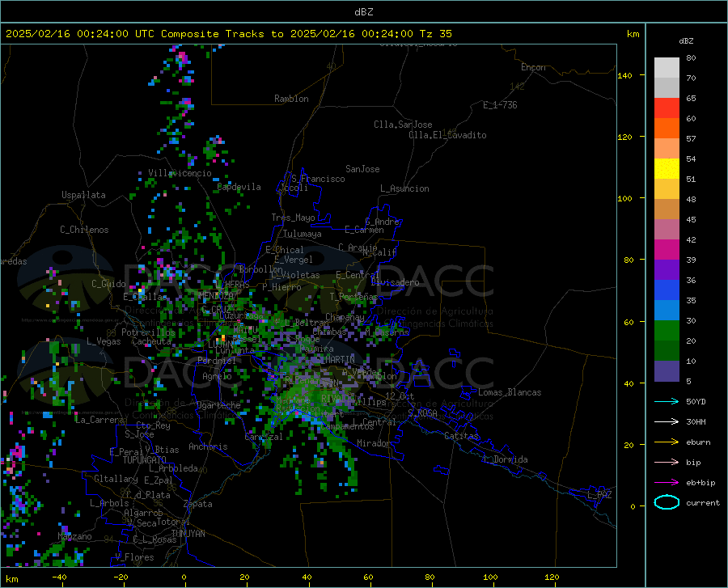728x588 pixels.
Task: Click the 'eb+bip' legend label
Action: tap(700, 483)
